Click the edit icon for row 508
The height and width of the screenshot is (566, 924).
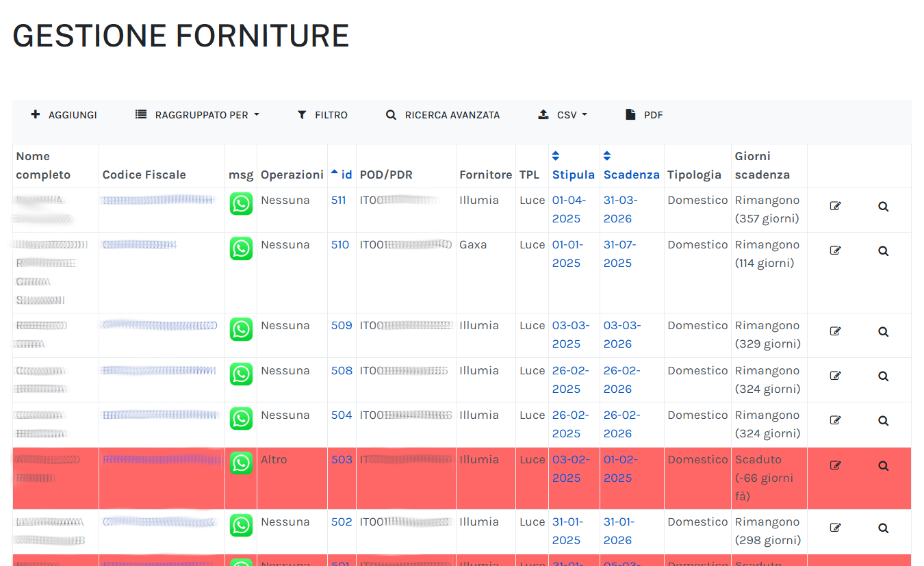click(835, 376)
